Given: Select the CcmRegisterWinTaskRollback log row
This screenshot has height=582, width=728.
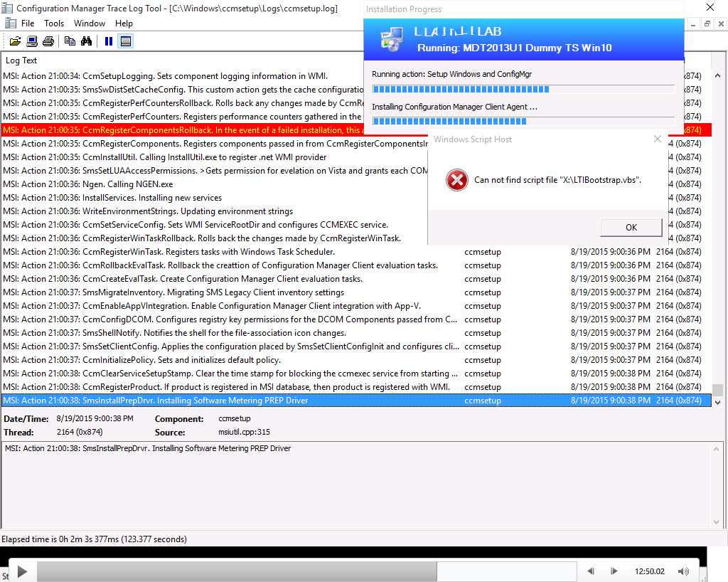Looking at the screenshot, I should coord(357,238).
